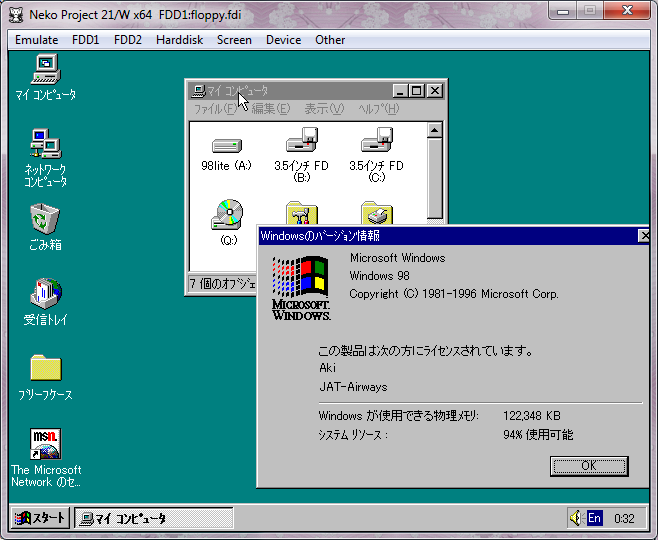Open the ファイル(F) menu

[216, 109]
